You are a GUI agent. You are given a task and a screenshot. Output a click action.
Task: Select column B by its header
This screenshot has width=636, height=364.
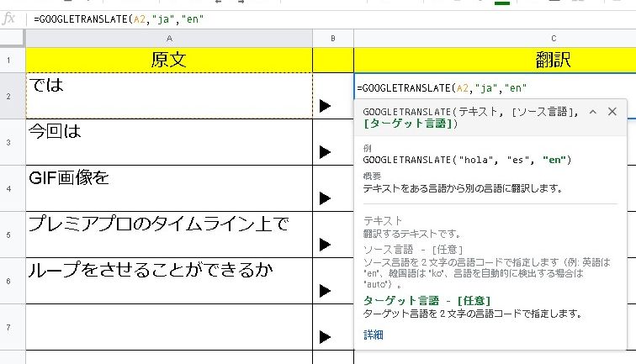tap(333, 39)
